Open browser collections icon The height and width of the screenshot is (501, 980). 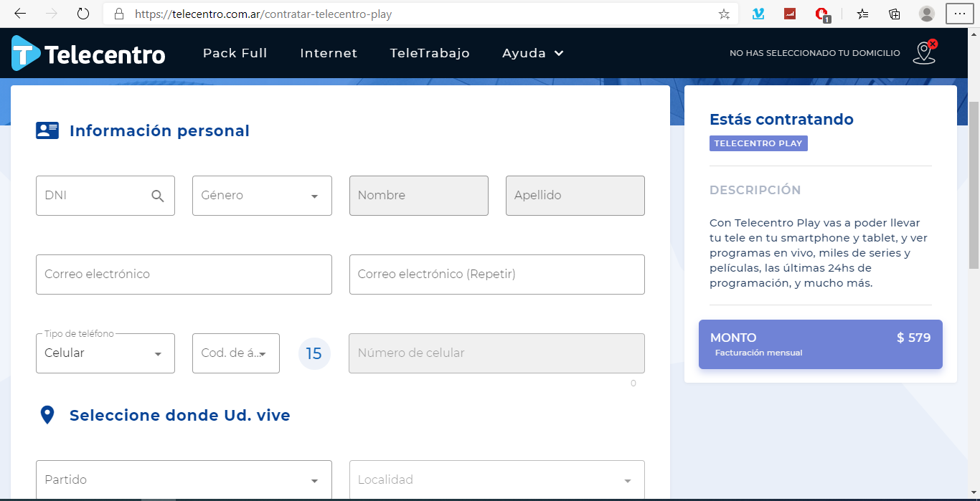(895, 14)
